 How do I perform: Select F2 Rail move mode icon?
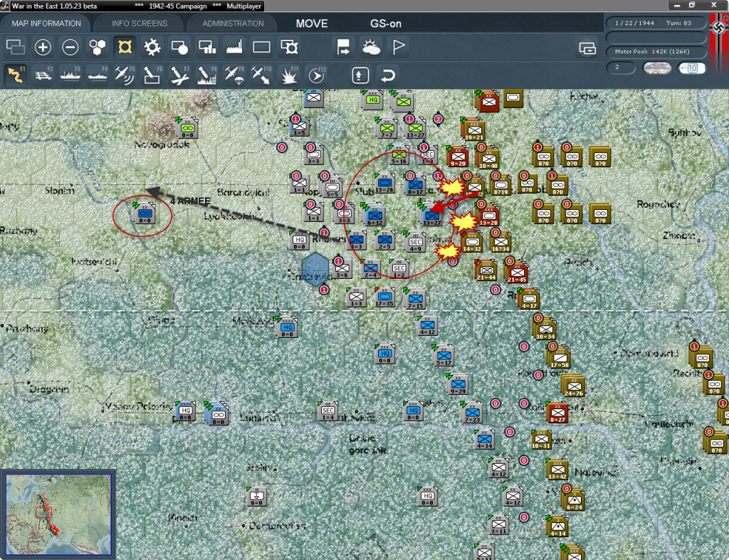(43, 75)
